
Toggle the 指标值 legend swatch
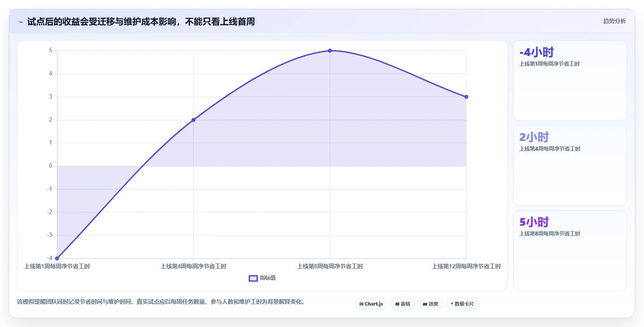point(253,278)
